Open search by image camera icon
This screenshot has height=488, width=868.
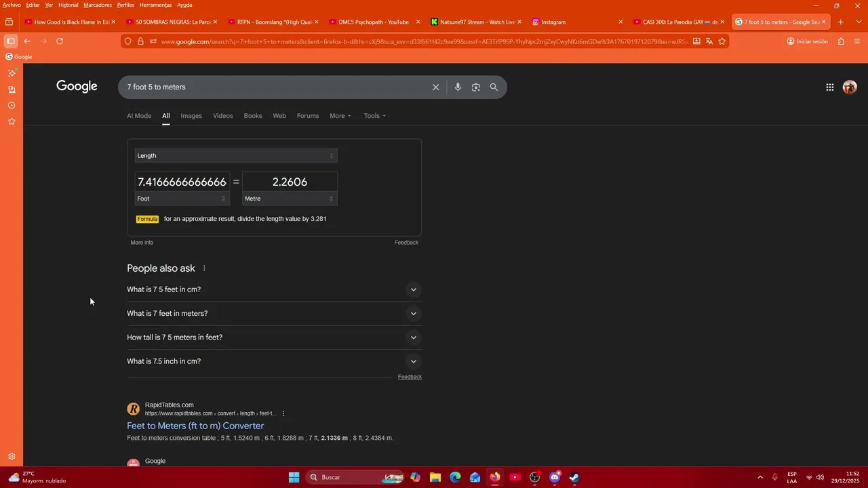tap(476, 87)
